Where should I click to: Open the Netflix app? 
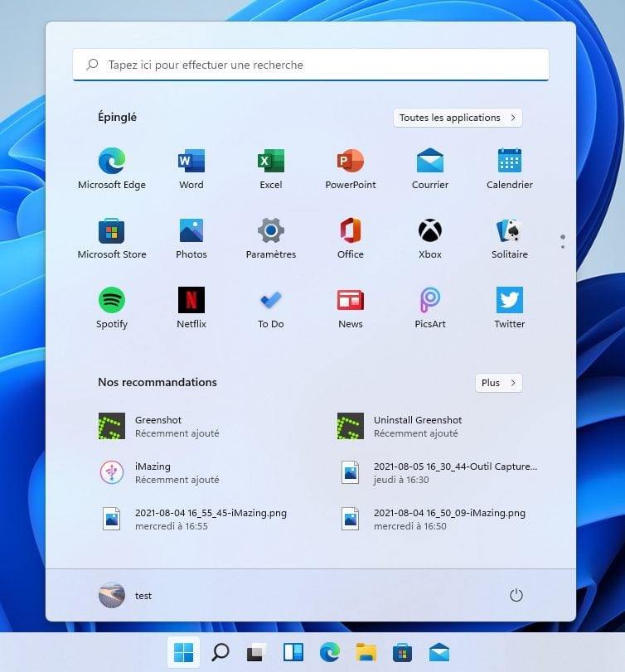point(191,307)
